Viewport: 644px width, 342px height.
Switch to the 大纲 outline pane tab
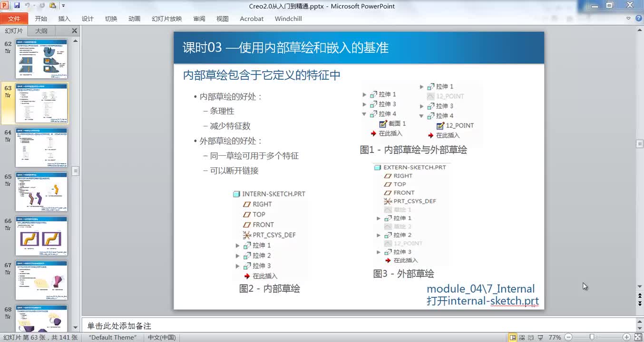(41, 31)
